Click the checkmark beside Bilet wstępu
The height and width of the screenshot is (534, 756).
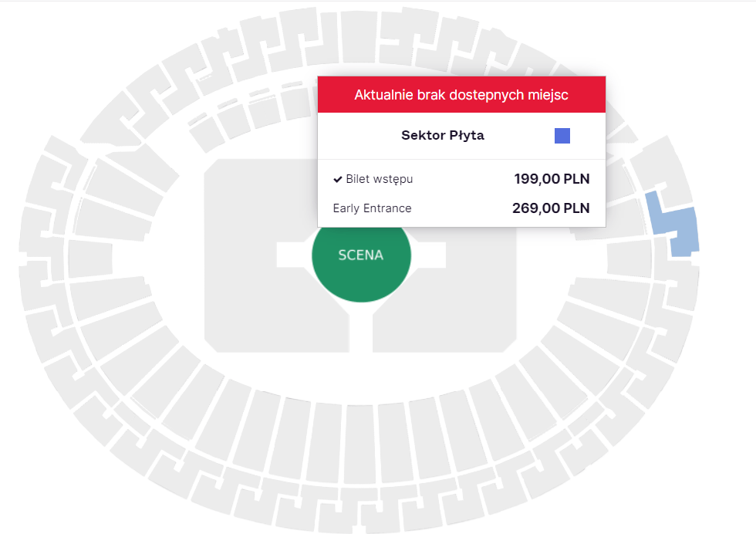point(337,180)
